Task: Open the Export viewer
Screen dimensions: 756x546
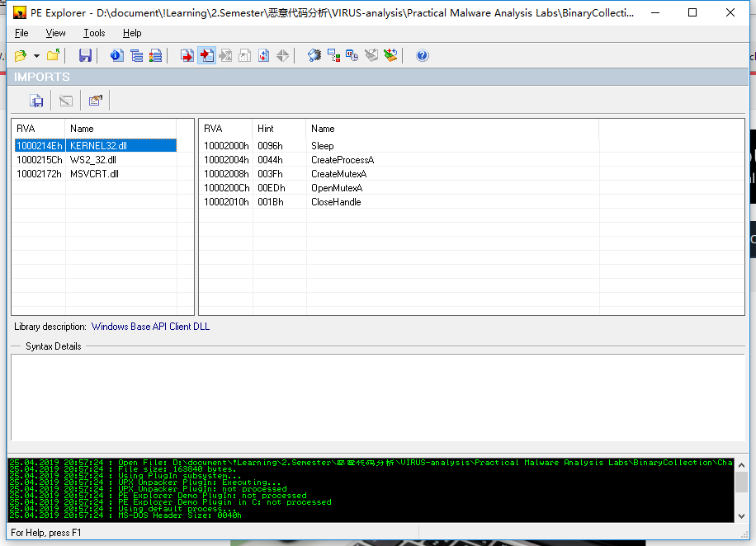Action: pyautogui.click(x=186, y=55)
